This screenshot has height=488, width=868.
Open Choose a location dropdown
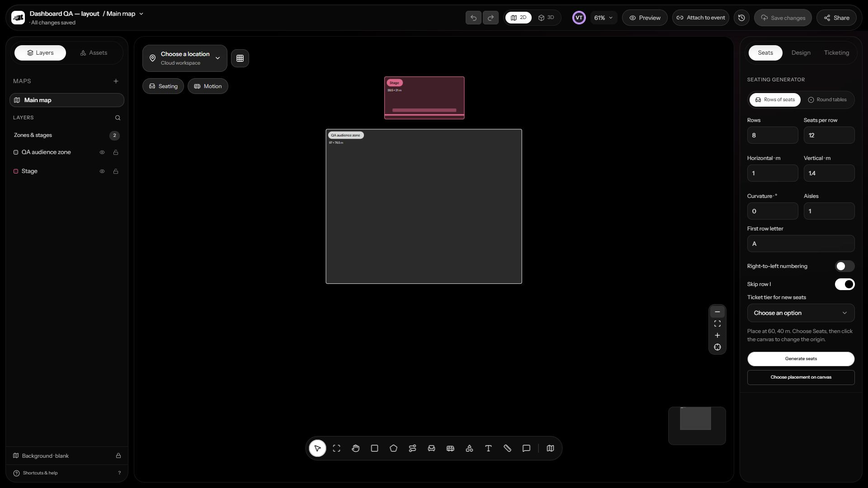pyautogui.click(x=185, y=58)
